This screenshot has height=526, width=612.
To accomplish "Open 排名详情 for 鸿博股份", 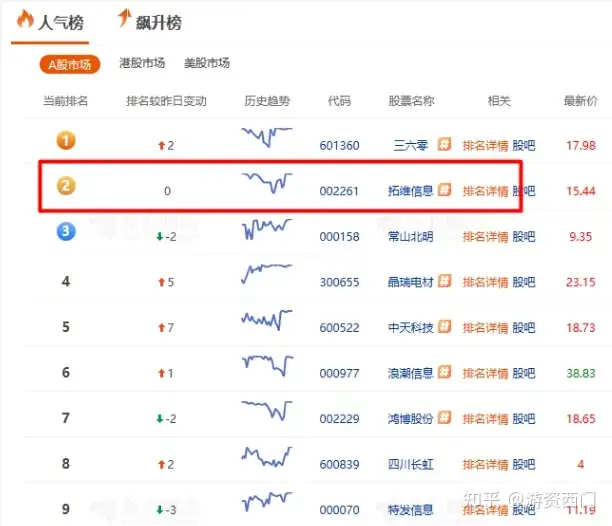I will (x=486, y=419).
